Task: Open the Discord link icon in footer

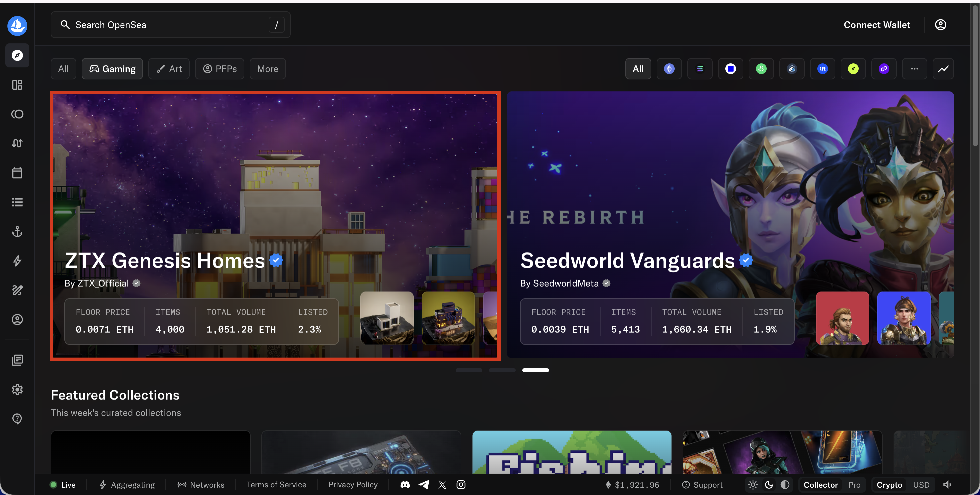Action: click(x=405, y=484)
